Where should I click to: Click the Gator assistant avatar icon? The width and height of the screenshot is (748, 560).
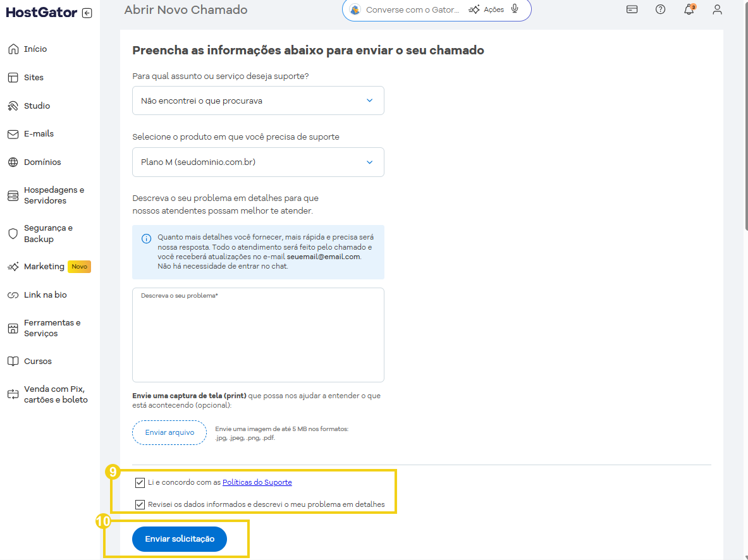(x=355, y=9)
